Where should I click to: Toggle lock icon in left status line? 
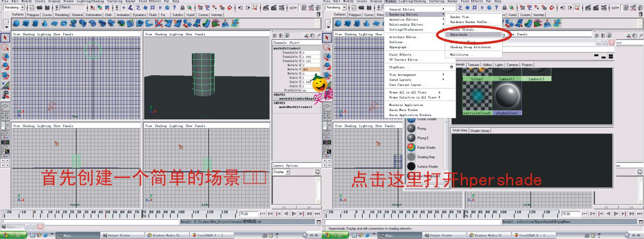pyautogui.click(x=183, y=7)
